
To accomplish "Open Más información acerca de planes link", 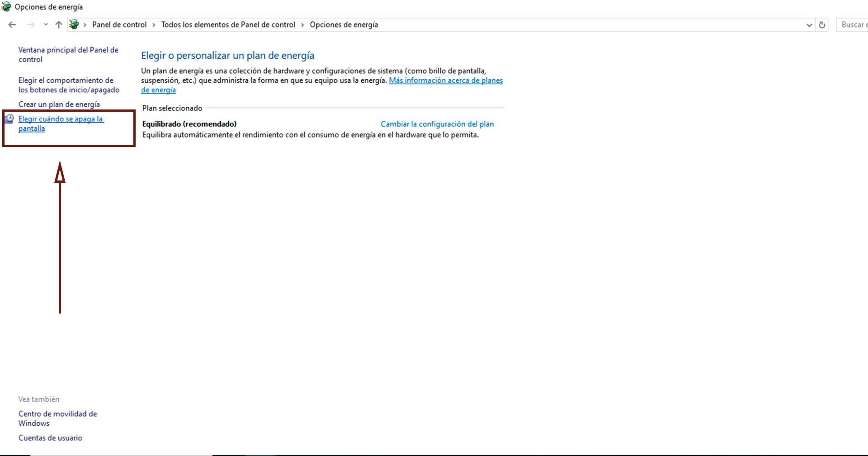I will pyautogui.click(x=445, y=81).
